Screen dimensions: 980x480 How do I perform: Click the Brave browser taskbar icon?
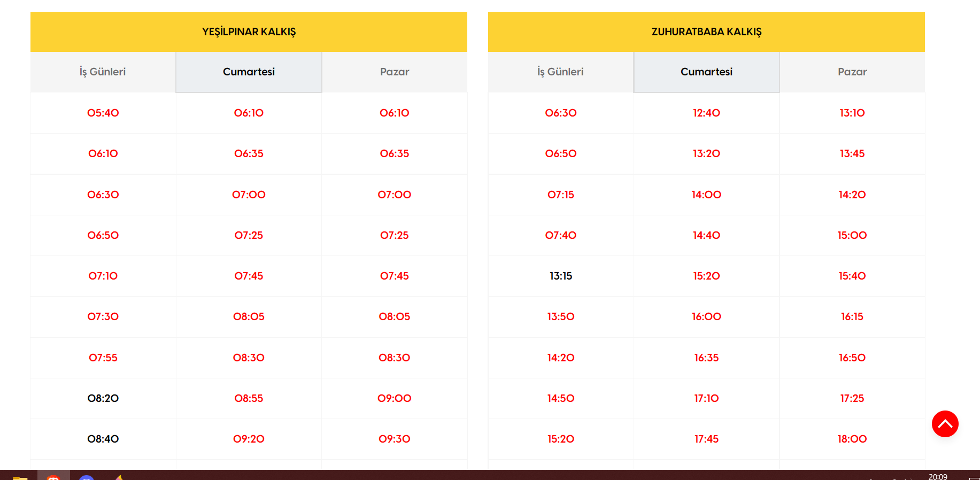(x=53, y=477)
